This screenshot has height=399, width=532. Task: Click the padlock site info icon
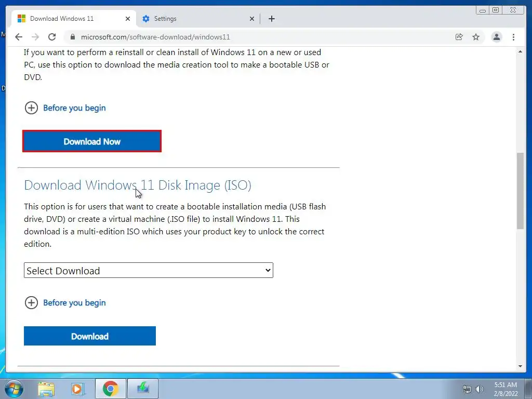click(x=73, y=37)
